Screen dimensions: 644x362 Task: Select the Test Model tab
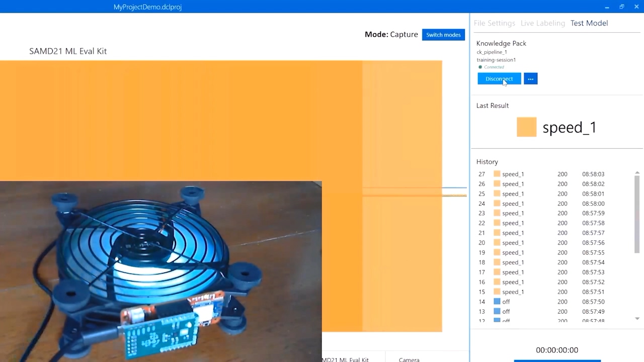(x=589, y=23)
